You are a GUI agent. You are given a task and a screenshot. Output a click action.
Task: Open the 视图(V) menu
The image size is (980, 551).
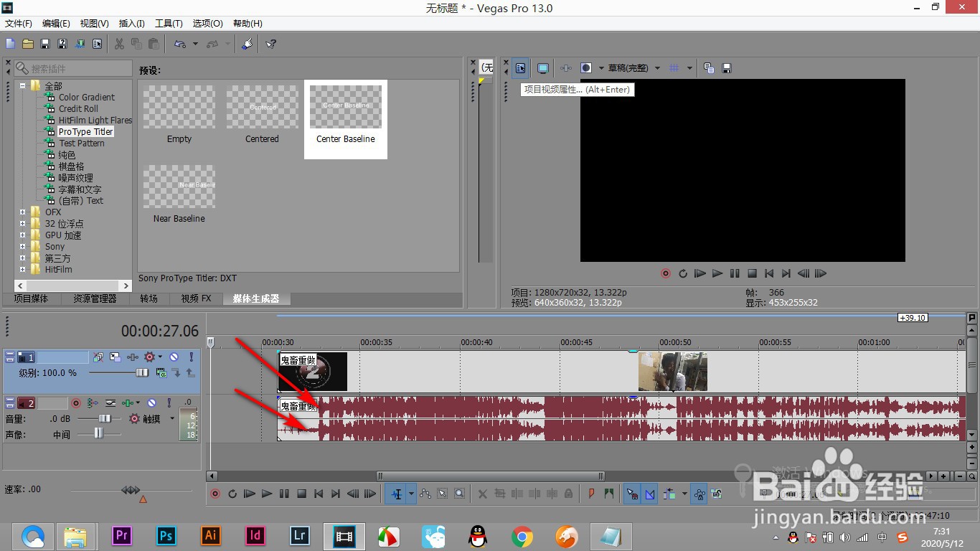pos(95,24)
